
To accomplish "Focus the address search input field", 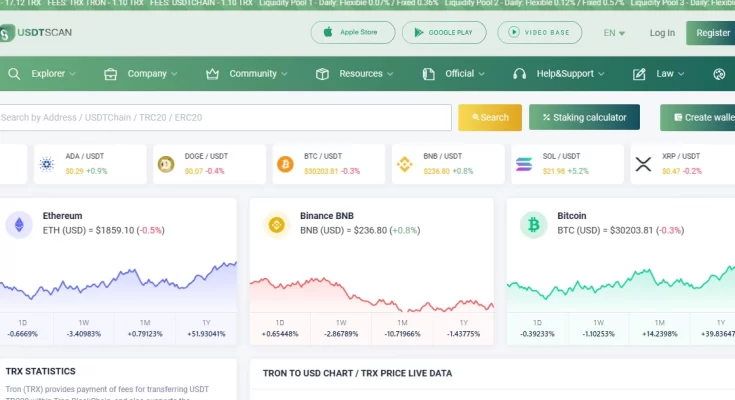I will click(x=225, y=117).
